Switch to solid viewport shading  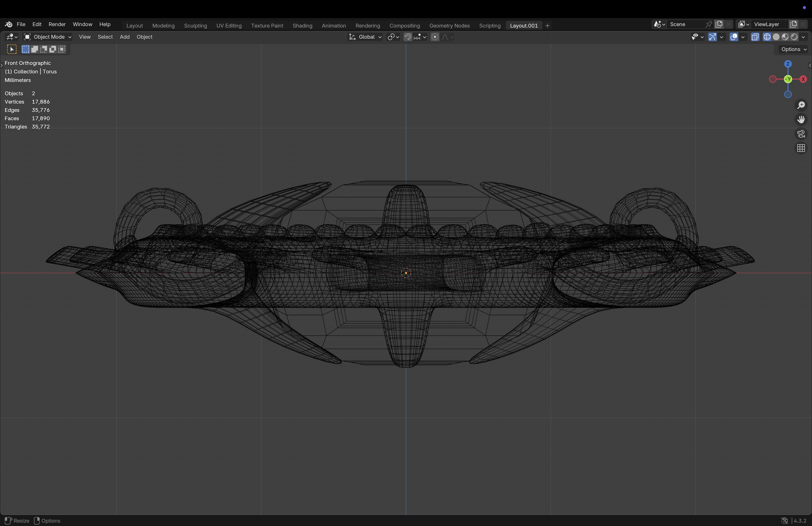776,37
